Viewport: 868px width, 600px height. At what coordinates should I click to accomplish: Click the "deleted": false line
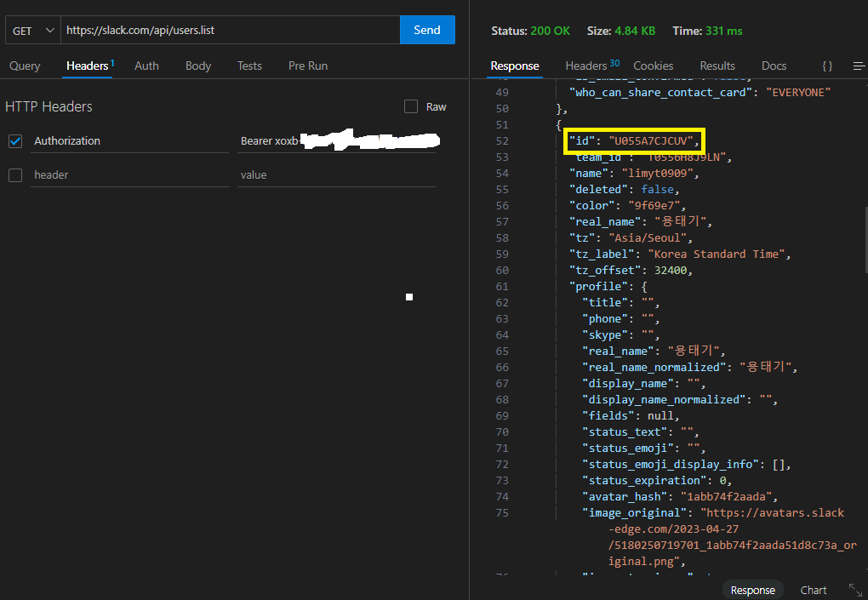[x=625, y=189]
